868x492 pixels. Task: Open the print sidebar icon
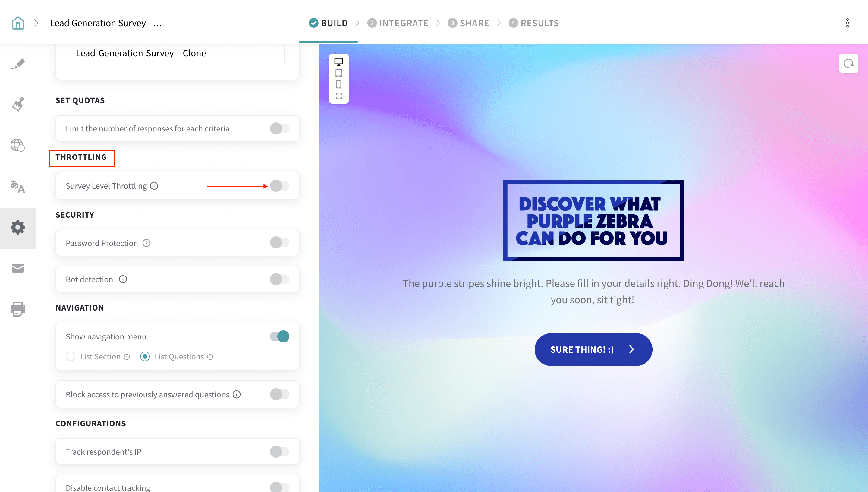click(x=18, y=309)
